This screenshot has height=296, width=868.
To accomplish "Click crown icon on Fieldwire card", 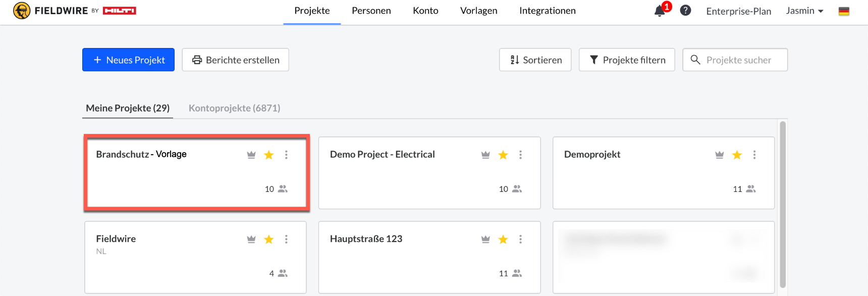I will point(251,239).
